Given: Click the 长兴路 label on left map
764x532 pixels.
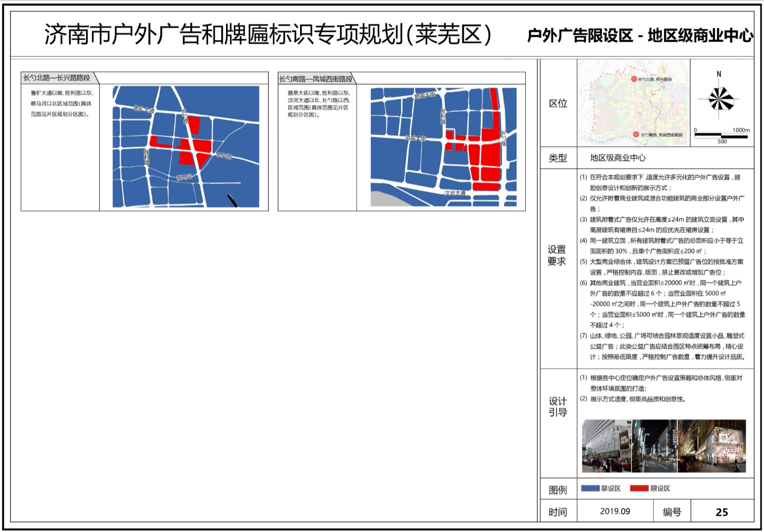Looking at the screenshot, I should (x=224, y=156).
